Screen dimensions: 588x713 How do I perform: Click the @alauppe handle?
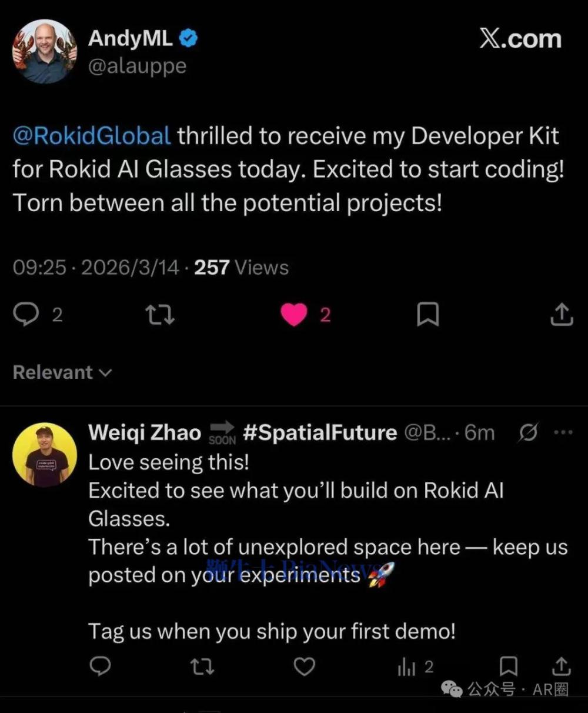click(137, 66)
